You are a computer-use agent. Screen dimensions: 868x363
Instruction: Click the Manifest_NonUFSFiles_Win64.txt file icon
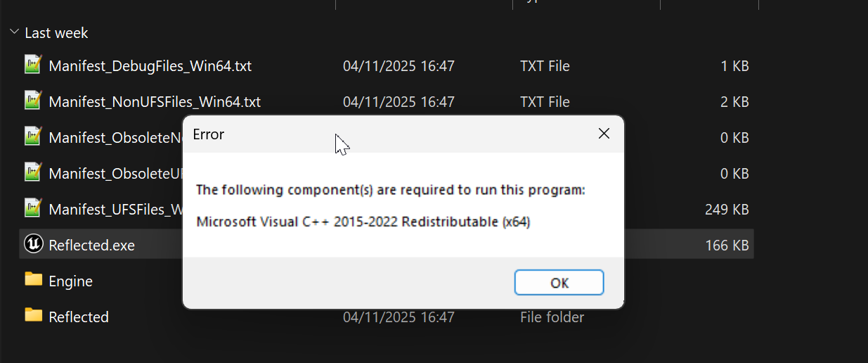click(33, 101)
